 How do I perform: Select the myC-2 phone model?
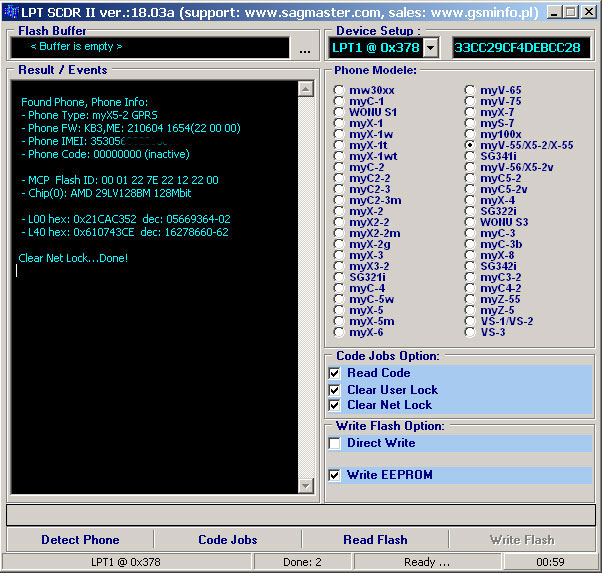339,167
